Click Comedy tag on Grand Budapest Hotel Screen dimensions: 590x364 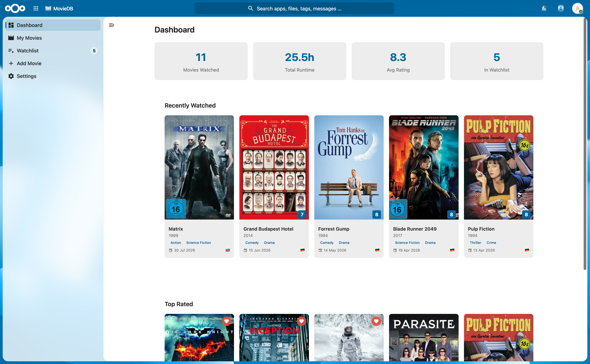tap(252, 243)
